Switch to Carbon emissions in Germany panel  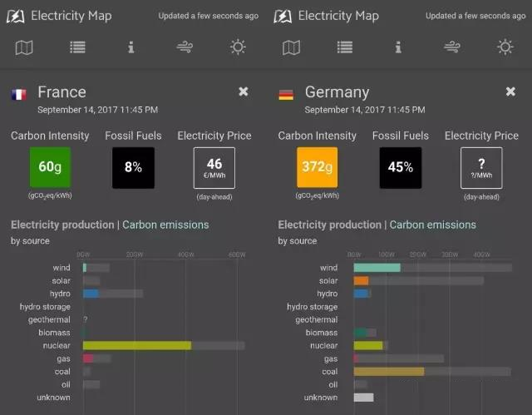click(433, 225)
